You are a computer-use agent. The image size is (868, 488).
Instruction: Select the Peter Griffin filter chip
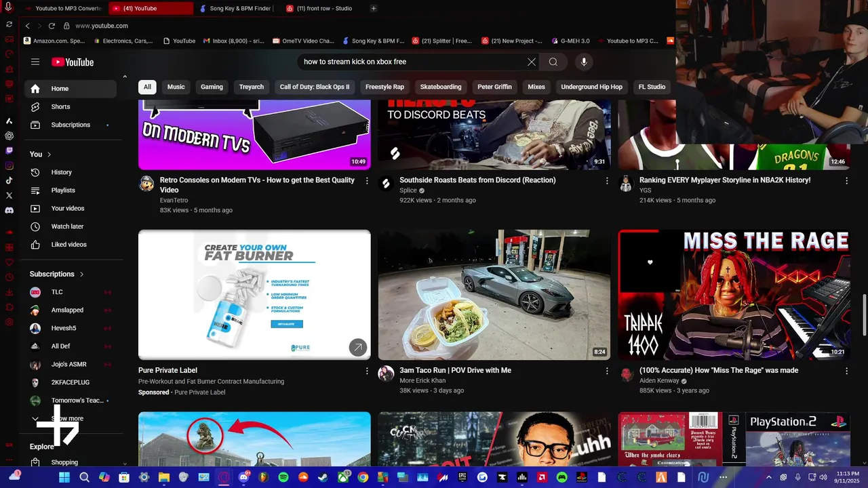(x=494, y=87)
